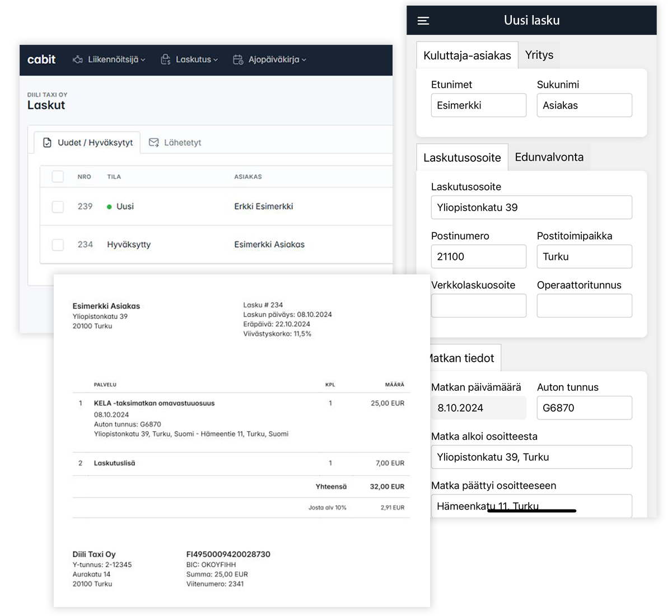Check the box for invoice 239
The image size is (672, 616).
pos(58,207)
